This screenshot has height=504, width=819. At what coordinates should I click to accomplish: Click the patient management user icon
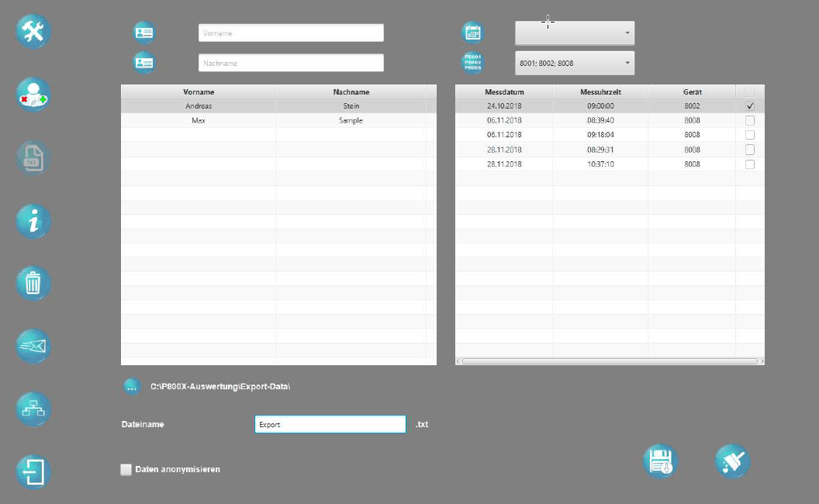coord(33,95)
